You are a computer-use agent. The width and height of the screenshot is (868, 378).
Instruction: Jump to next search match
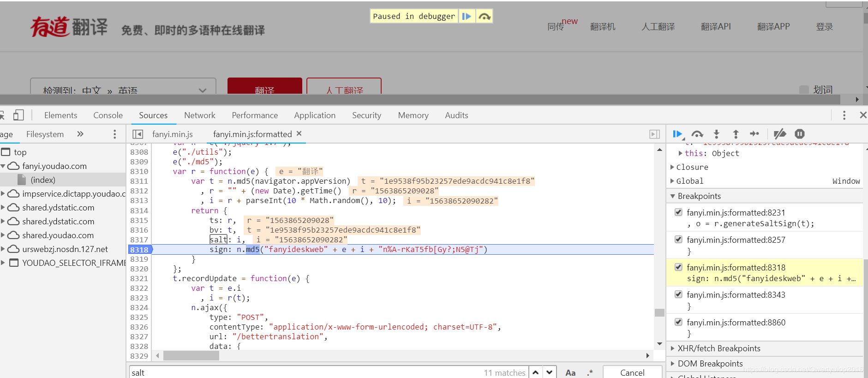point(549,372)
